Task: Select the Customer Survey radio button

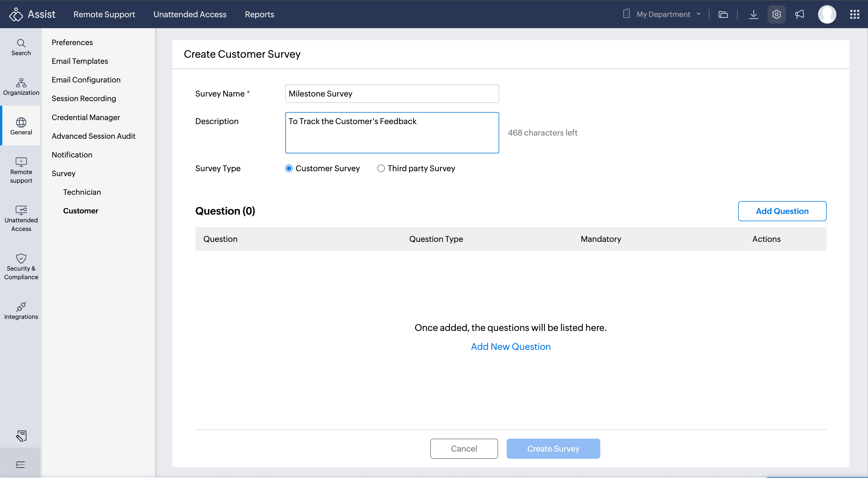Action: coord(289,168)
